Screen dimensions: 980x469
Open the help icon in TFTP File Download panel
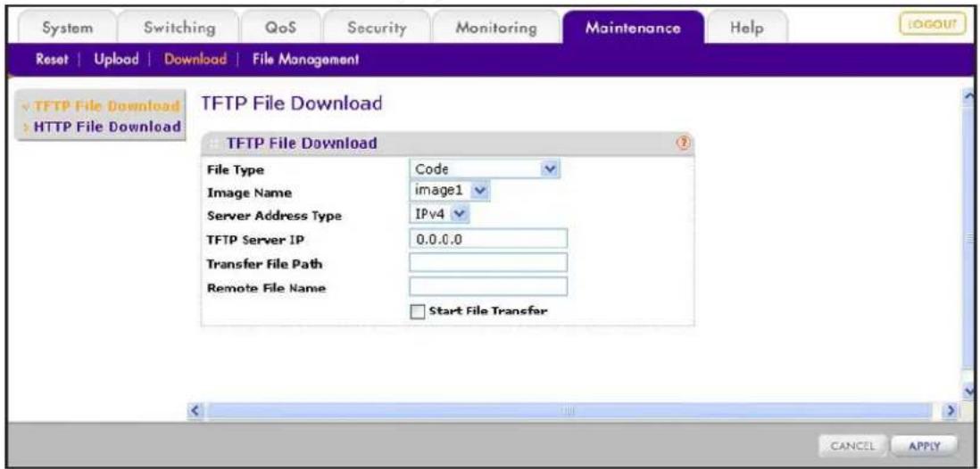tap(683, 143)
